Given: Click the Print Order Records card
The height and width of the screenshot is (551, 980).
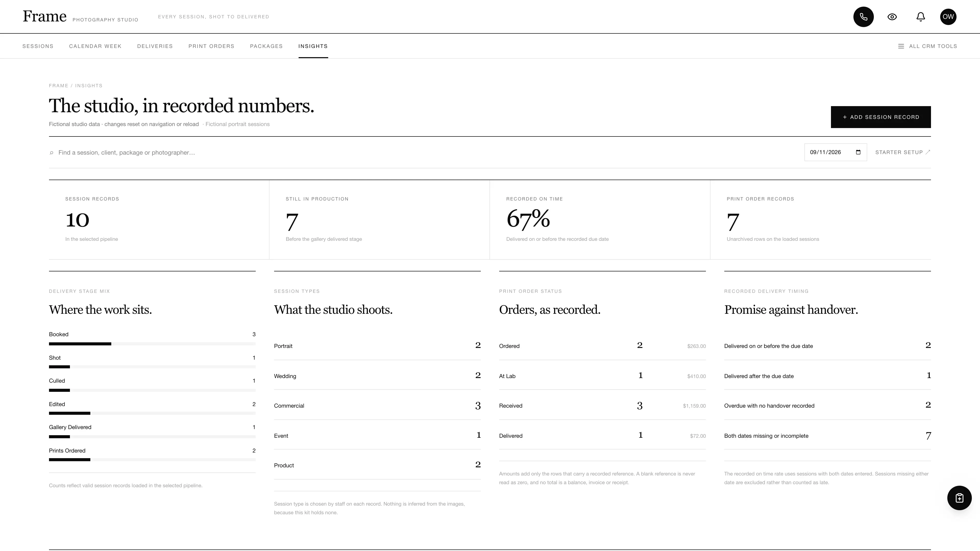Looking at the screenshot, I should [x=820, y=219].
